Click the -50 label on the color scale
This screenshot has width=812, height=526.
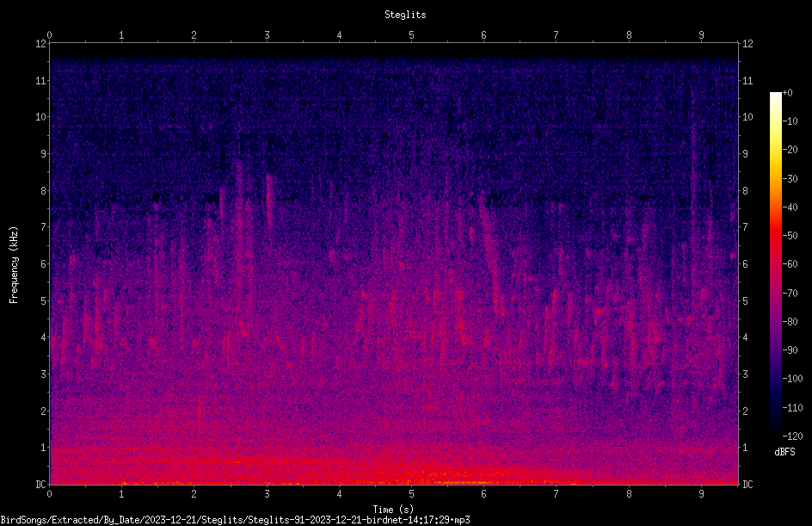[790, 235]
